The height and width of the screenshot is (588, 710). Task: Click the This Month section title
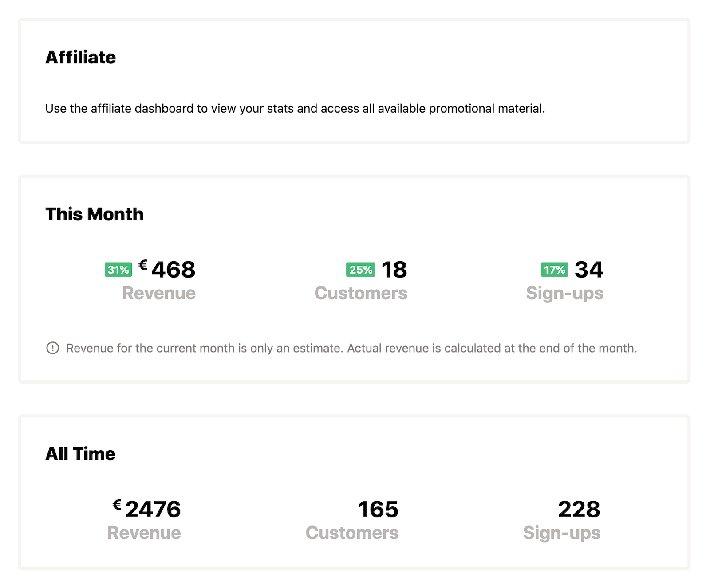point(94,214)
